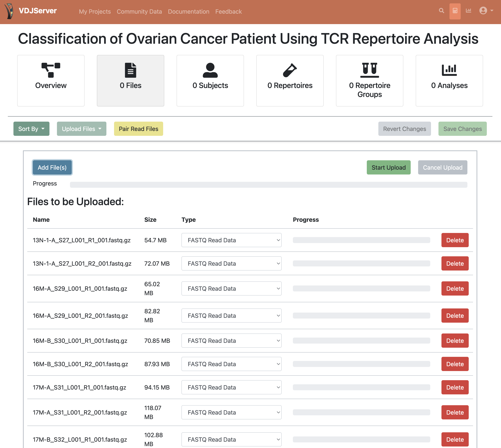Delete the 17M-A_S31_L001_R1_001.fastq.gz file row

click(x=455, y=387)
